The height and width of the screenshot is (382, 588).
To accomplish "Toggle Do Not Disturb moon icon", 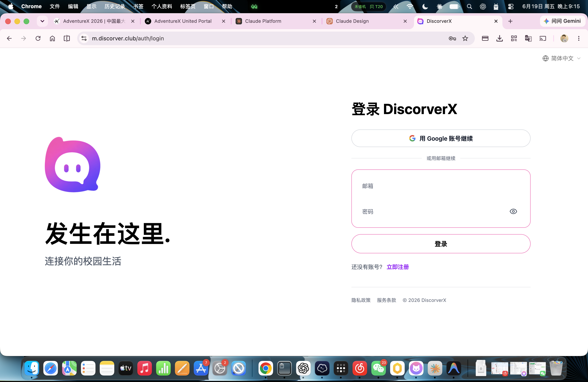I will [x=425, y=7].
